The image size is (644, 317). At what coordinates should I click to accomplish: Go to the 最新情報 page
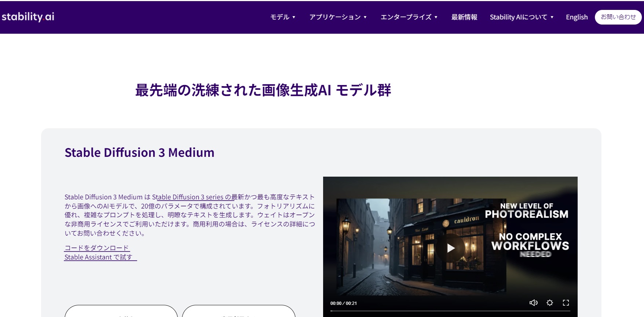click(464, 17)
